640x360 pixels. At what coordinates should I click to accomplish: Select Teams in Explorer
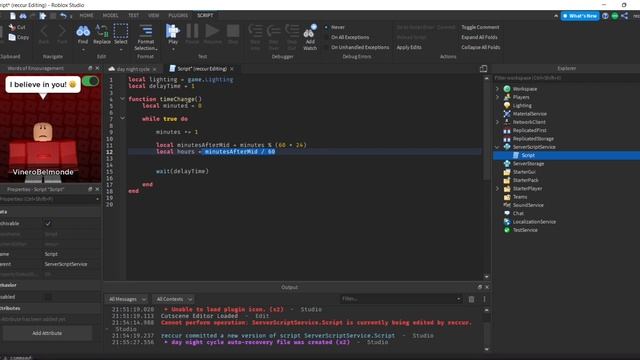[520, 197]
